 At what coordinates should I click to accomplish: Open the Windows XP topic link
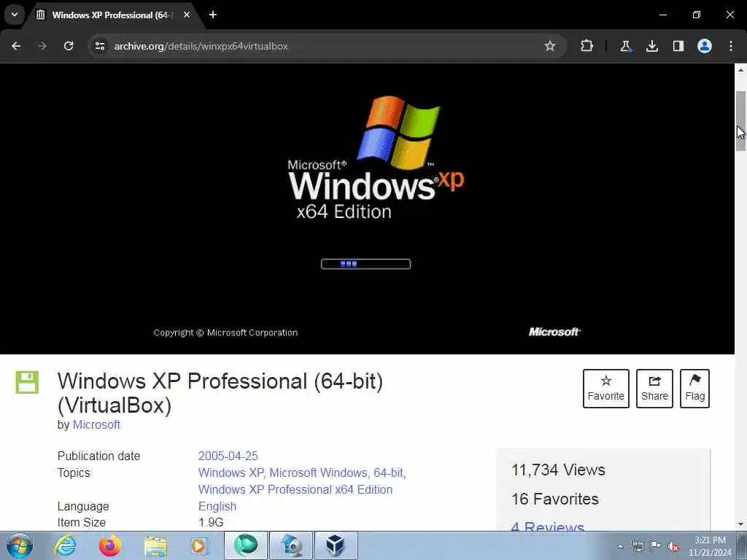click(231, 472)
